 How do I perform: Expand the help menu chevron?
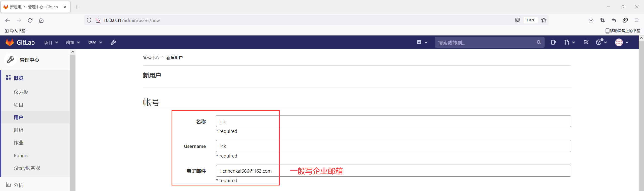605,43
